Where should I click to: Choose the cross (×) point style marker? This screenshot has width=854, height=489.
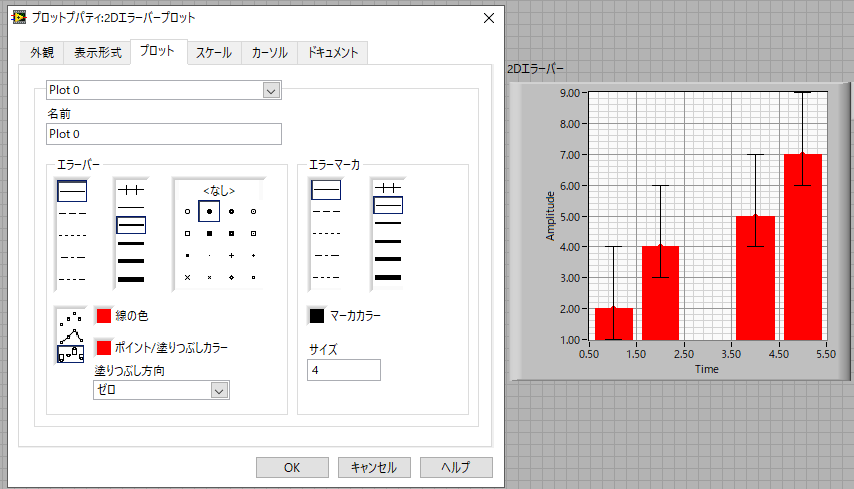187,277
